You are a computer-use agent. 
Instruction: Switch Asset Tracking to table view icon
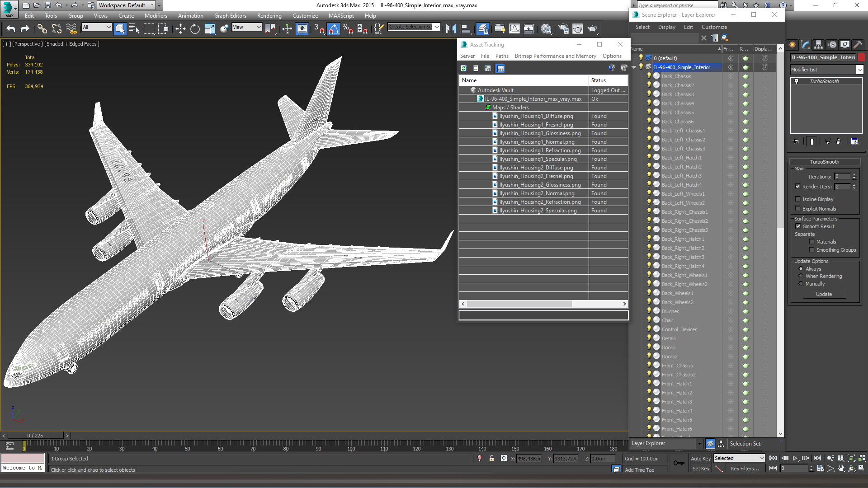pyautogui.click(x=500, y=68)
